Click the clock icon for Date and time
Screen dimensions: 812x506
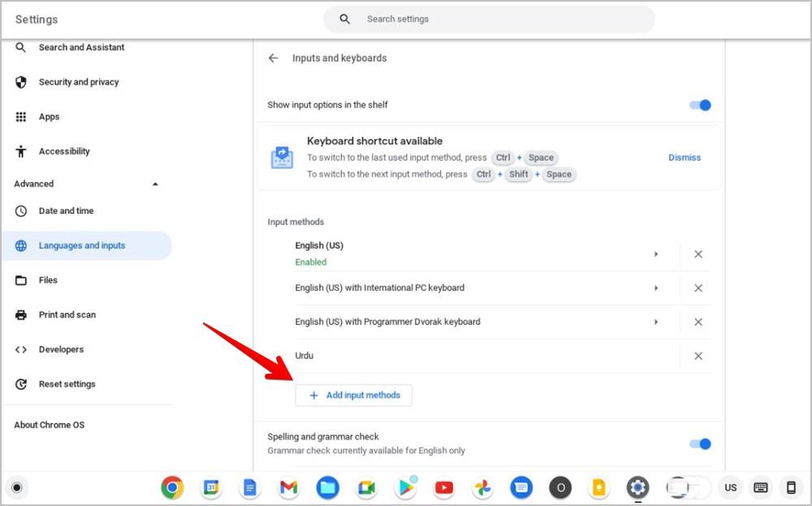[x=21, y=211]
